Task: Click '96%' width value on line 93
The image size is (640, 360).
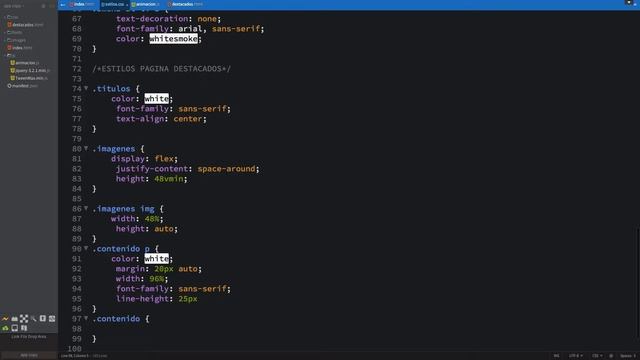Action: tap(156, 279)
